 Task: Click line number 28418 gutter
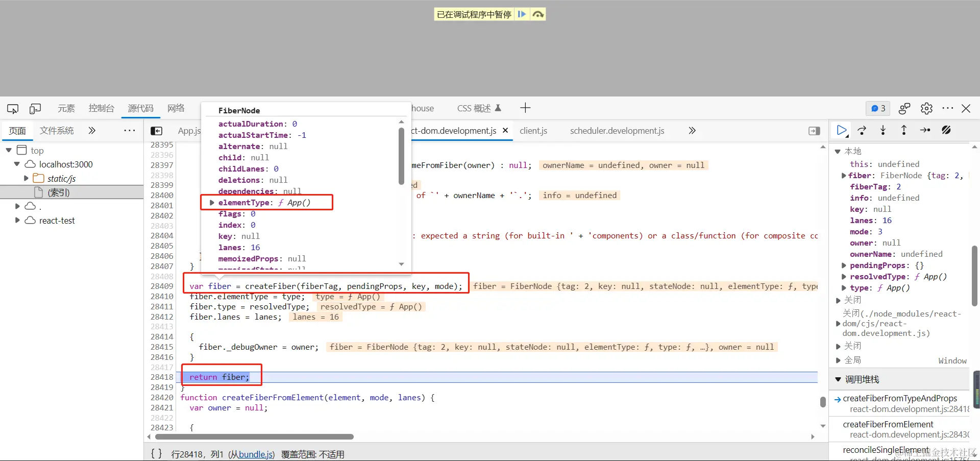162,377
